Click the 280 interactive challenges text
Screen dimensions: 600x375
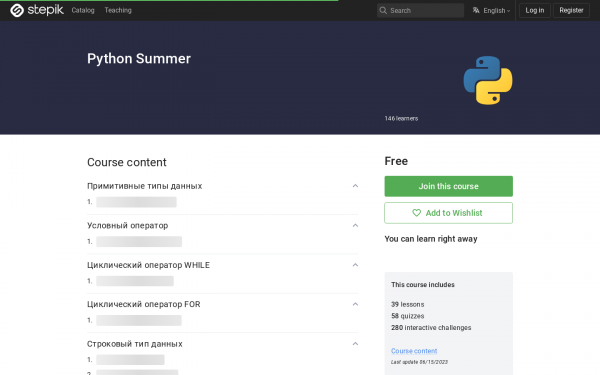point(431,328)
